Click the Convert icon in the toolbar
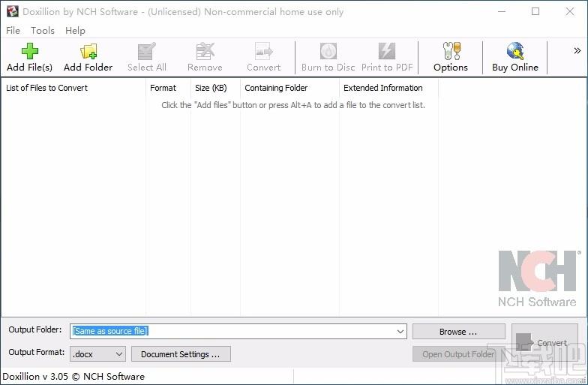Screen dimensions: 588x385 point(264,51)
